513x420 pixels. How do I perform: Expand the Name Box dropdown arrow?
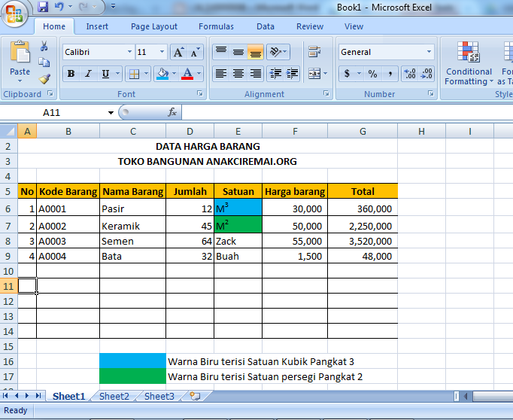(111, 113)
